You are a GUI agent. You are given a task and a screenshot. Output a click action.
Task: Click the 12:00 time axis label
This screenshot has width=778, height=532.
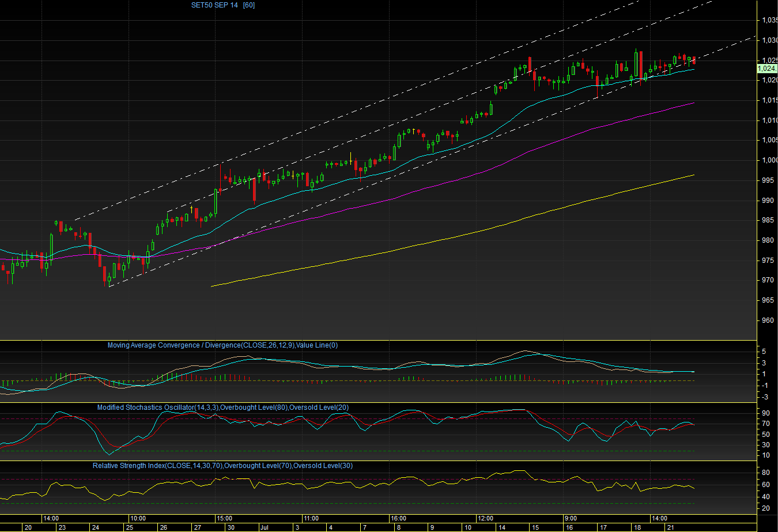coord(485,518)
